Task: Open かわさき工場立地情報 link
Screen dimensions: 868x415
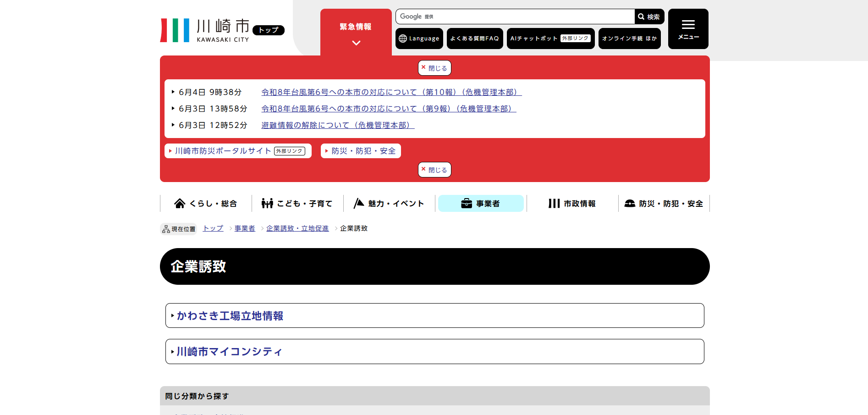Action: click(435, 315)
